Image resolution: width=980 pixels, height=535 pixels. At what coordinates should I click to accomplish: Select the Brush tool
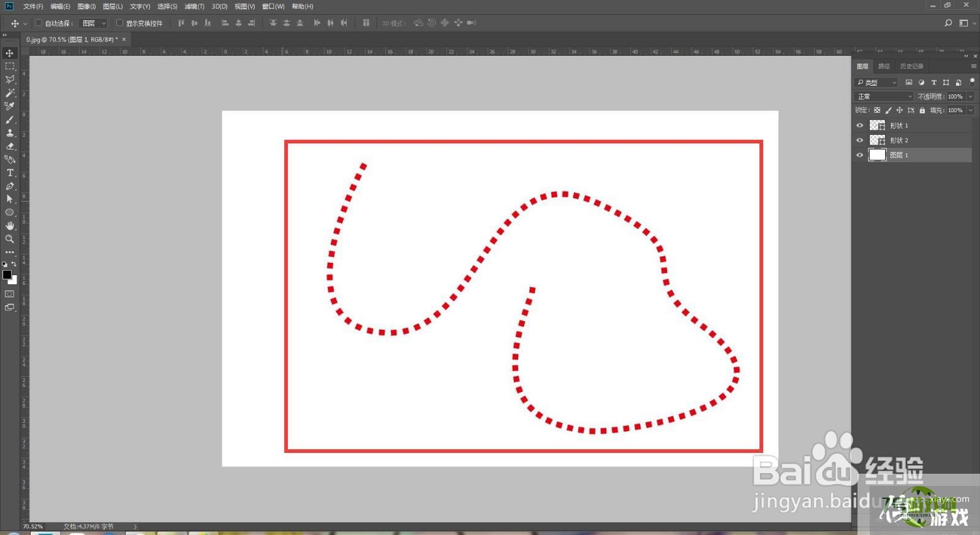[x=10, y=120]
